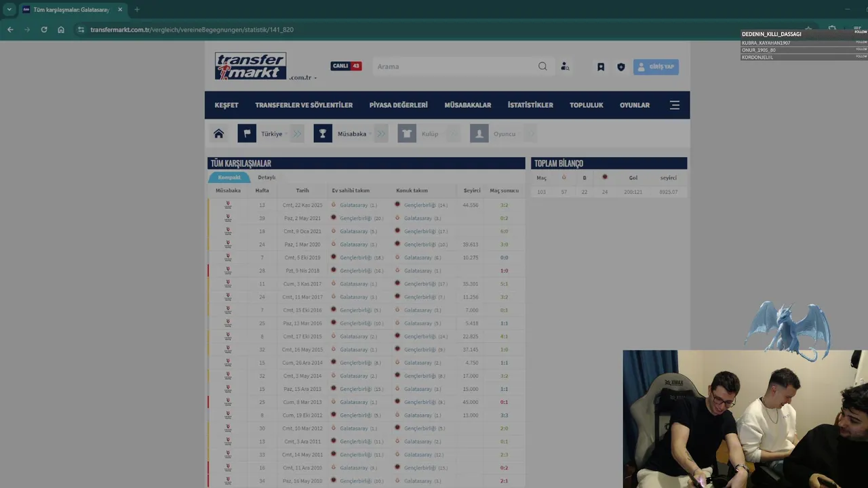Expand the Türkiye breadcrumb dropdown
The width and height of the screenshot is (868, 488).
coord(285,134)
